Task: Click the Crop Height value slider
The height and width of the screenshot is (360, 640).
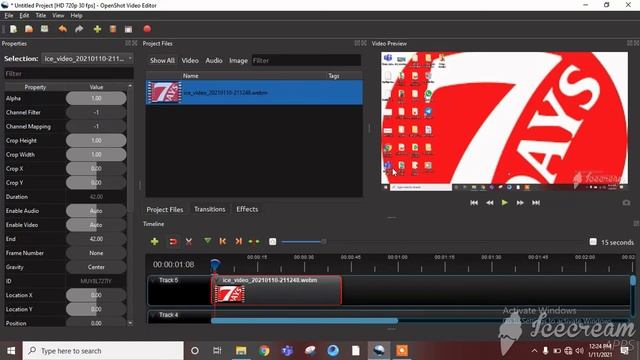Action: click(96, 140)
